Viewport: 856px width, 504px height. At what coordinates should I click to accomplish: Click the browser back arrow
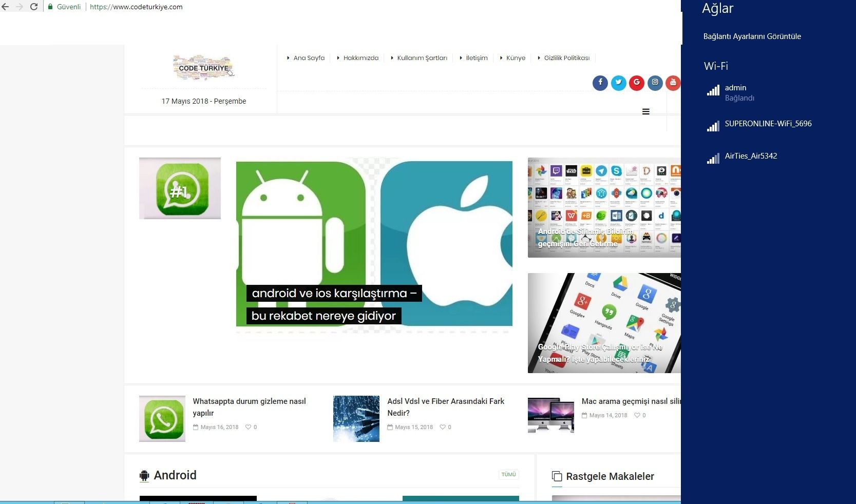[x=5, y=7]
